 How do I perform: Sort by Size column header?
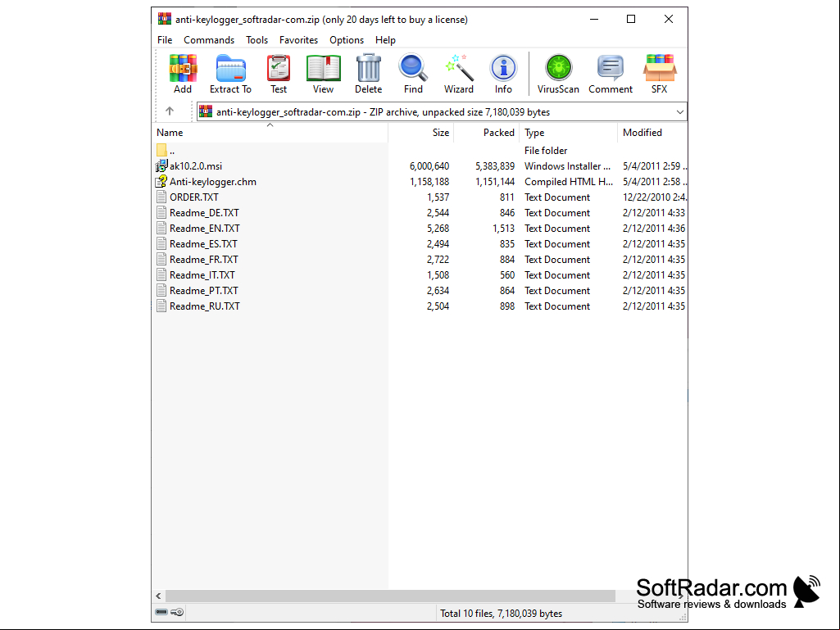(421, 133)
